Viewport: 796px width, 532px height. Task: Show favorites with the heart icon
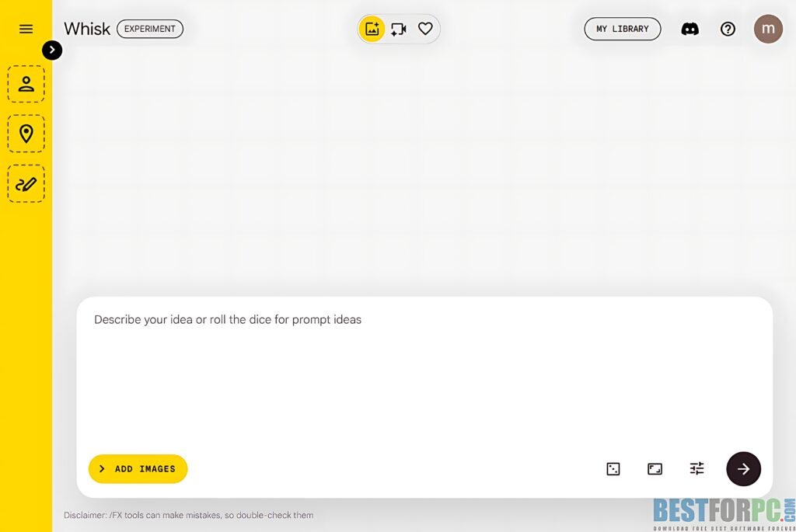pyautogui.click(x=425, y=29)
